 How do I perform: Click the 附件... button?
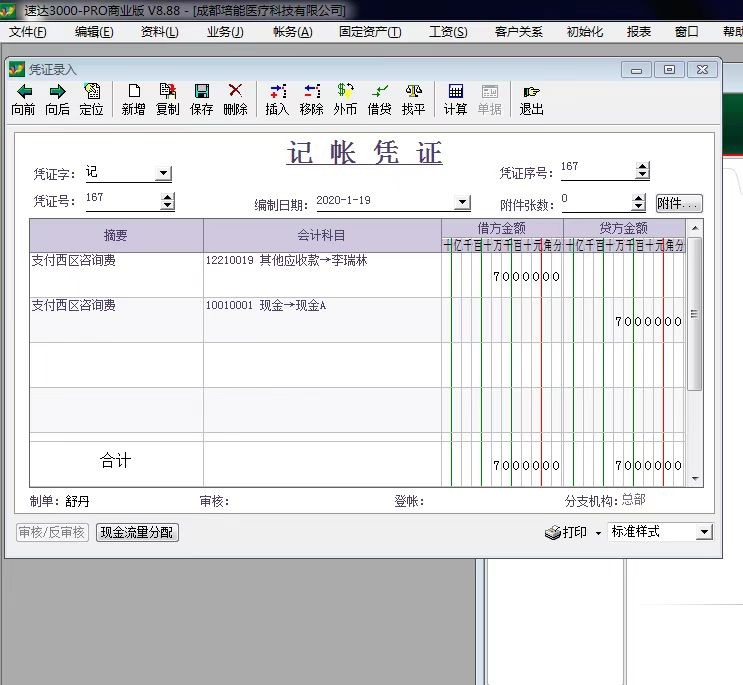pos(679,203)
